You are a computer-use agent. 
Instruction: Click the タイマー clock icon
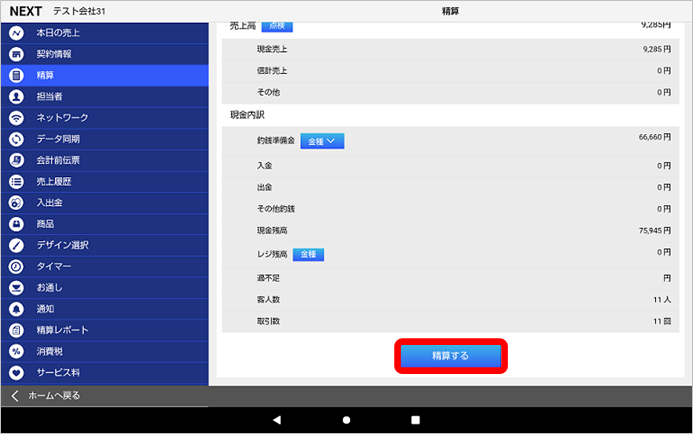click(16, 267)
